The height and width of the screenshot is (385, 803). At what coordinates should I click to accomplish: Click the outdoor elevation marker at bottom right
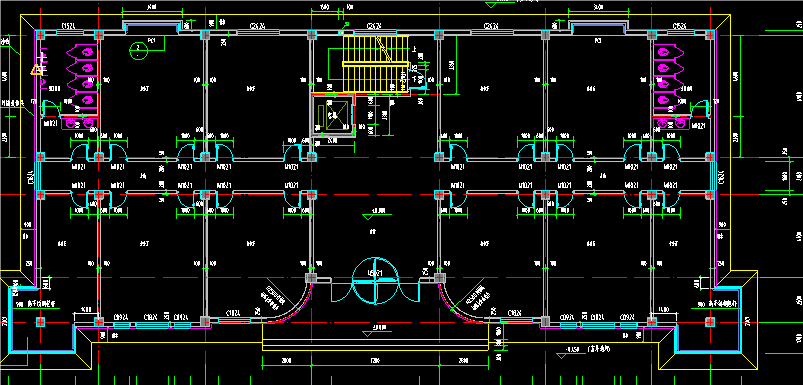click(563, 356)
